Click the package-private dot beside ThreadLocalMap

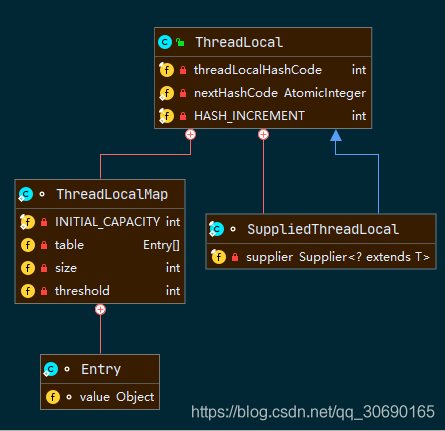pyautogui.click(x=42, y=194)
